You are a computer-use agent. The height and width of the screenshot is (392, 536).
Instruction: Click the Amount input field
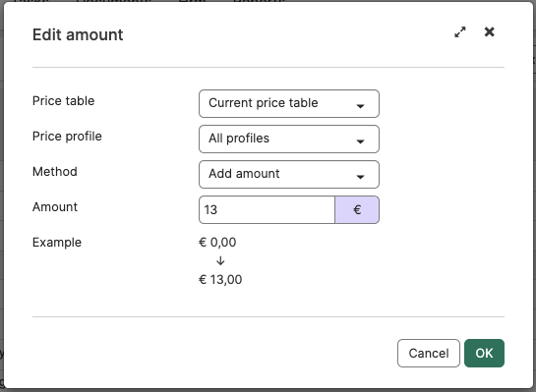coord(267,209)
